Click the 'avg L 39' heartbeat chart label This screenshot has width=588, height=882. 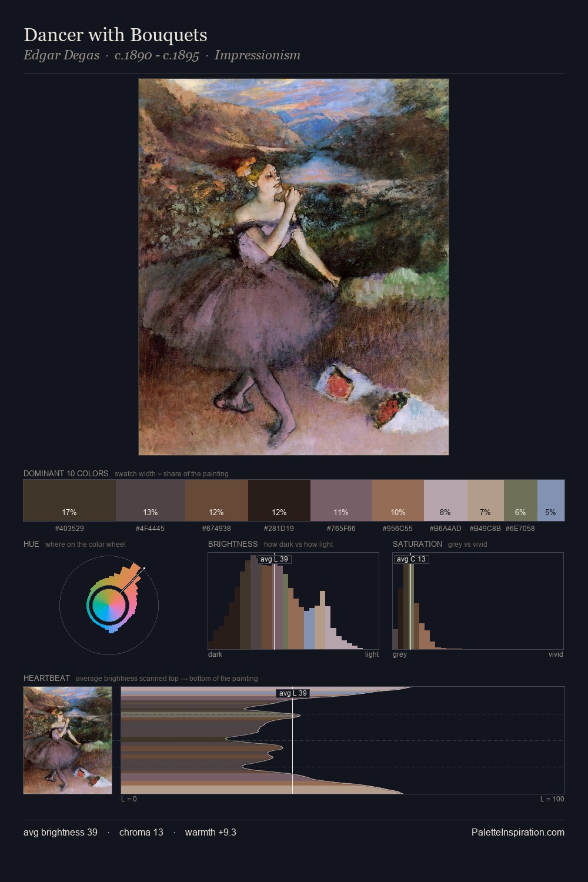pos(293,693)
